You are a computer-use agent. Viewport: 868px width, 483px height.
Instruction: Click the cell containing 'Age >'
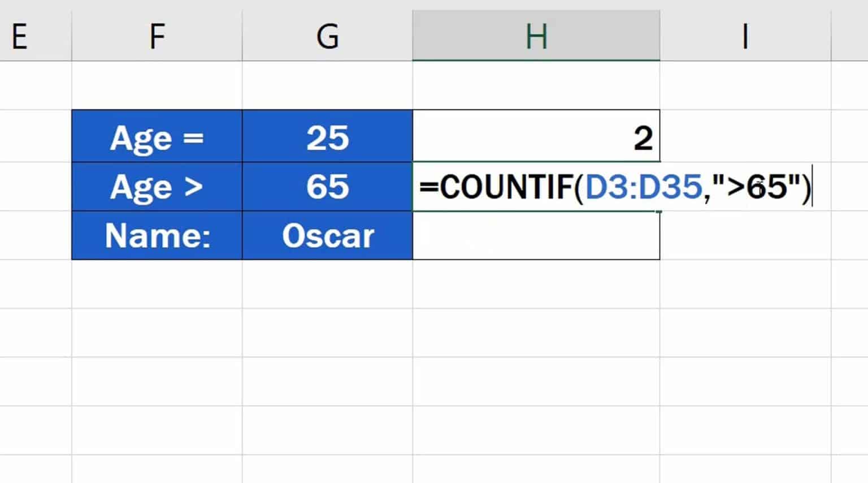point(157,187)
